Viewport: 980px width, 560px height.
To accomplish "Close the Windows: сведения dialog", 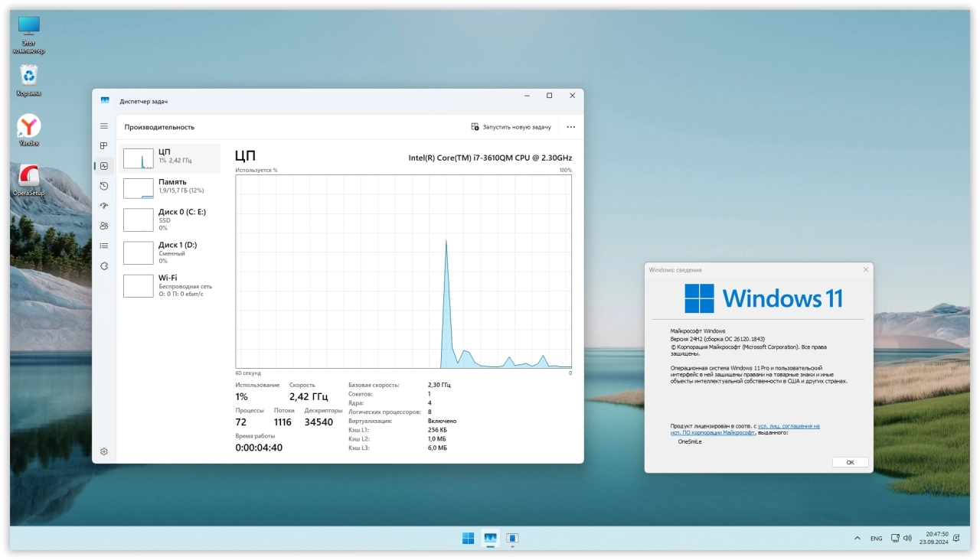I will click(x=866, y=269).
